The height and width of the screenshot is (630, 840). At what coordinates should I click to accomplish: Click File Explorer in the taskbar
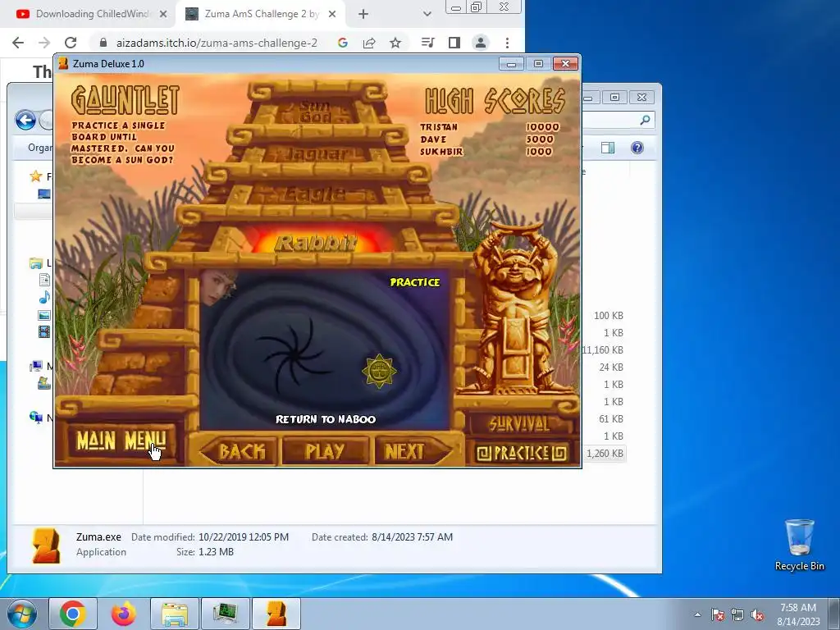point(175,614)
